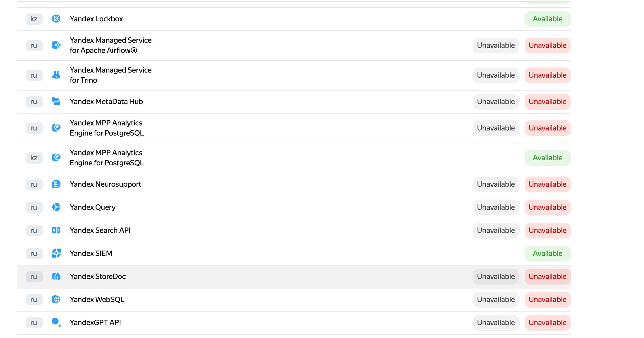Click the Yandex Neurosupport icon
This screenshot has height=338, width=644.
point(56,184)
